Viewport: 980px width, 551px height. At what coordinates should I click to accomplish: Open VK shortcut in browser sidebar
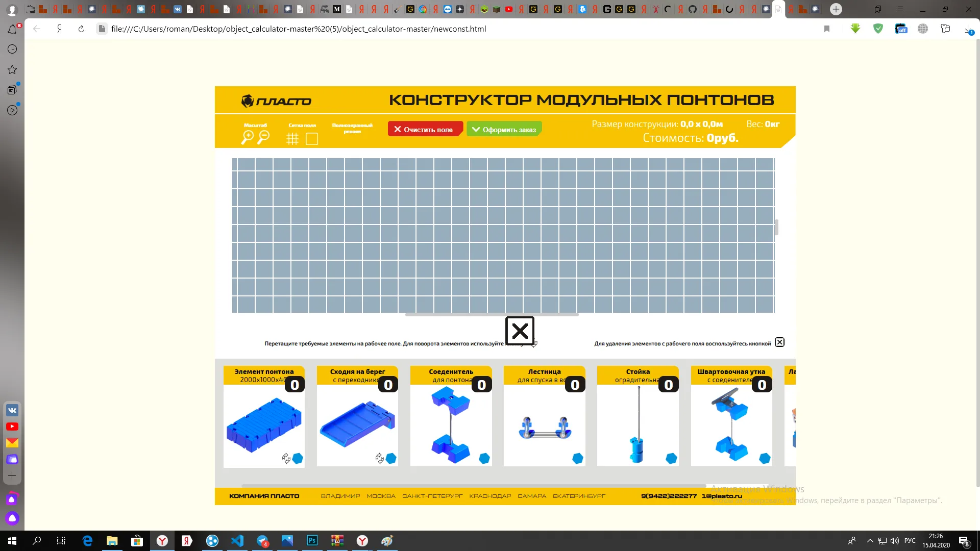coord(12,410)
